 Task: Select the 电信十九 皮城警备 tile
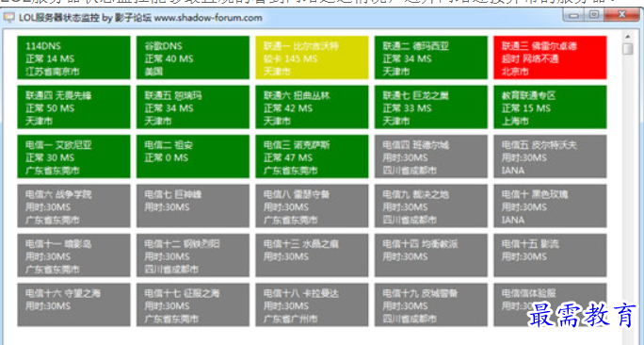(x=431, y=304)
